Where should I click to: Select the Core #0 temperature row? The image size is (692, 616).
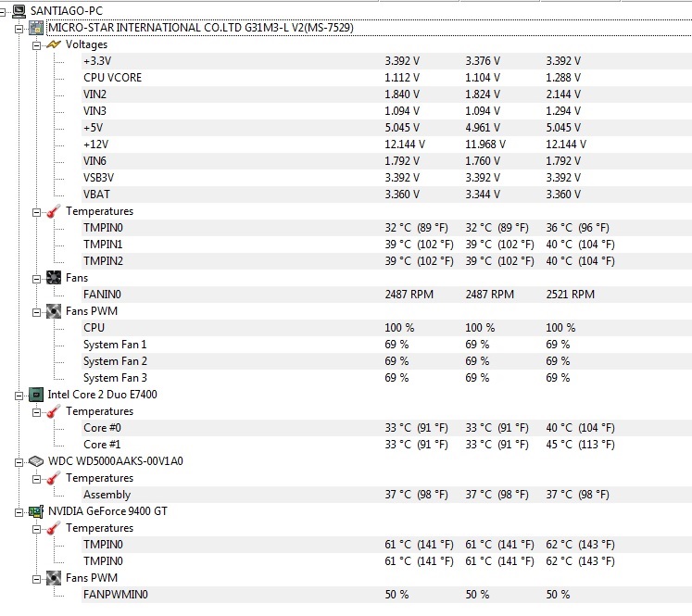pyautogui.click(x=386, y=428)
